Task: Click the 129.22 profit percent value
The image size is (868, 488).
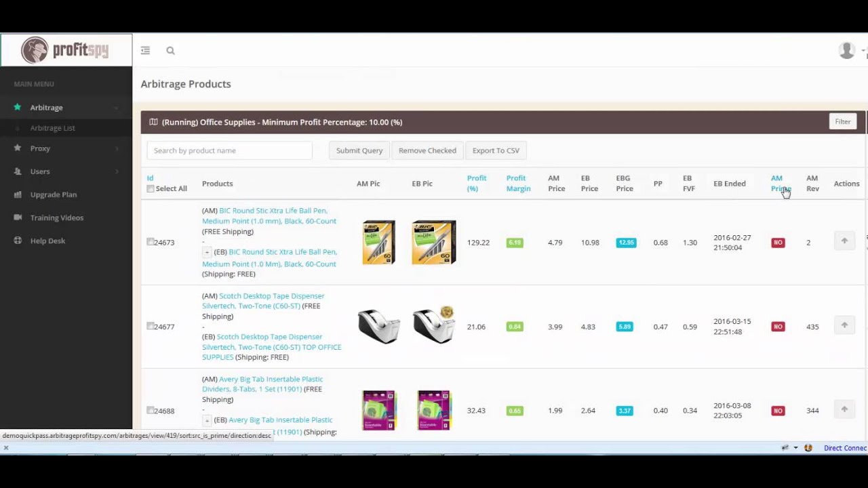Action: pyautogui.click(x=478, y=242)
